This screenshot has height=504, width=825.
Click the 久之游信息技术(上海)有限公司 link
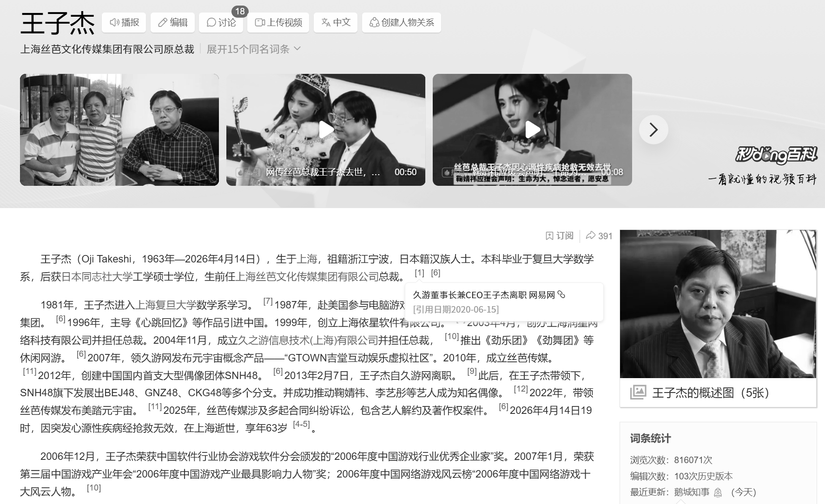(308, 340)
